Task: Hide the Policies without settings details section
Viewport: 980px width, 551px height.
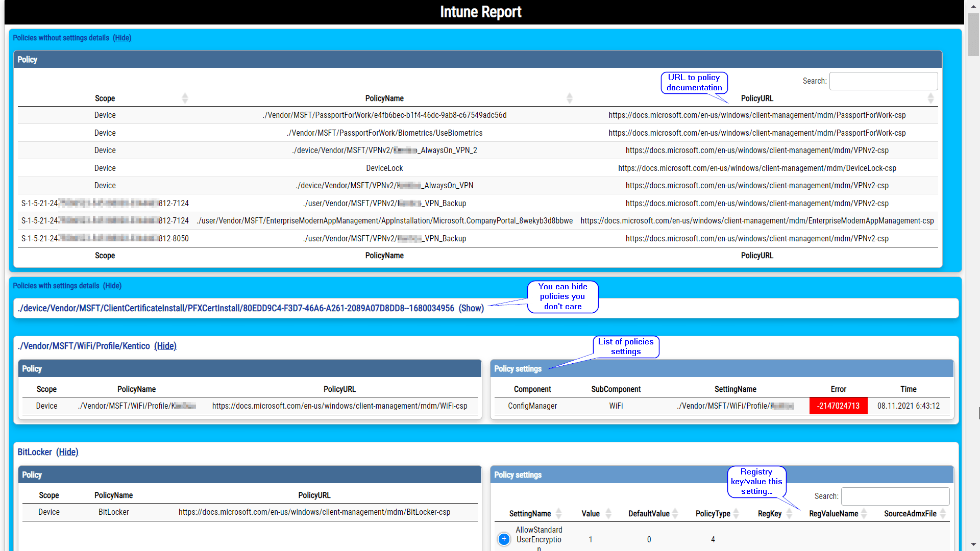Action: 122,38
